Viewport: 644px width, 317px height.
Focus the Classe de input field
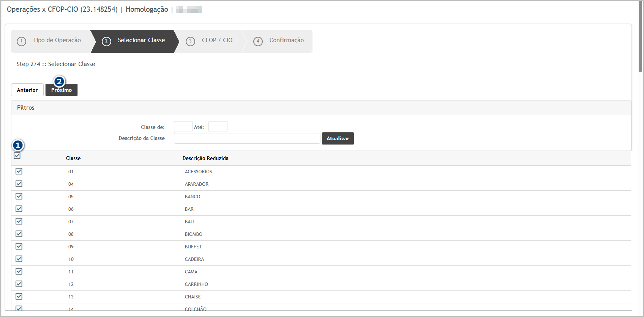coord(183,127)
